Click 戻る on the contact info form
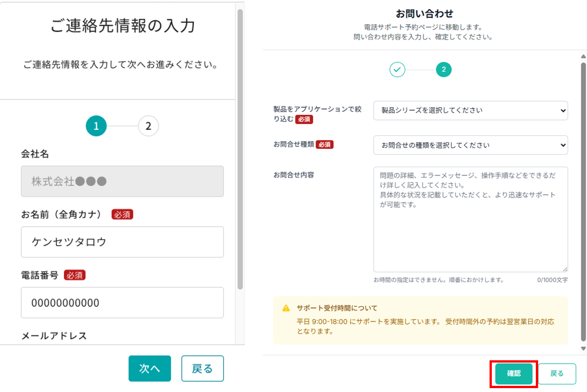Viewport: 587px width, 392px height. click(x=202, y=368)
